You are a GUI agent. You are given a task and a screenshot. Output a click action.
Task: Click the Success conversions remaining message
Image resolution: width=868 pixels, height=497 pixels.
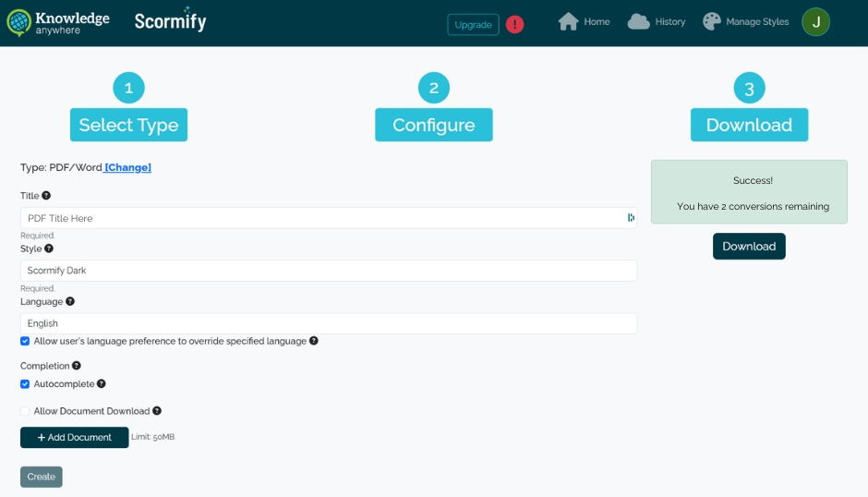[749, 192]
